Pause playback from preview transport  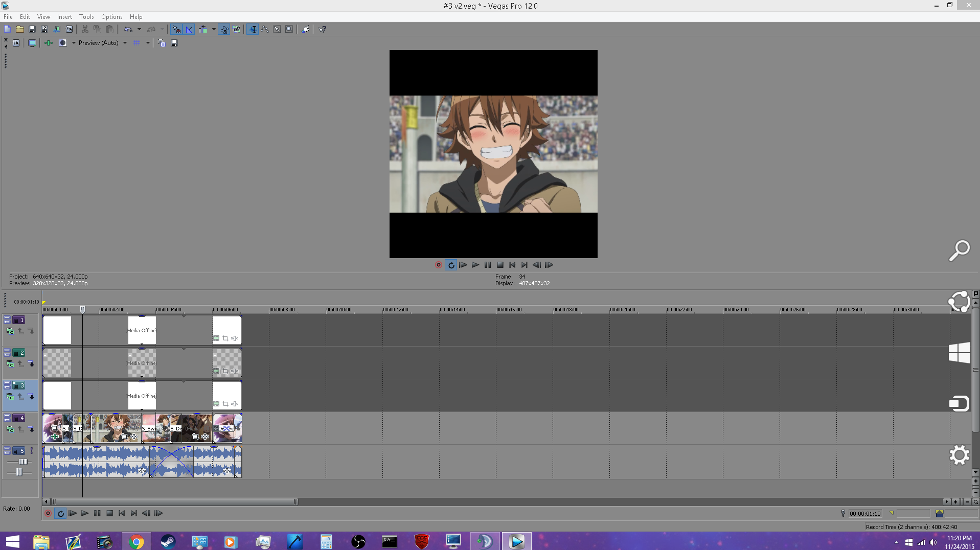pyautogui.click(x=488, y=265)
